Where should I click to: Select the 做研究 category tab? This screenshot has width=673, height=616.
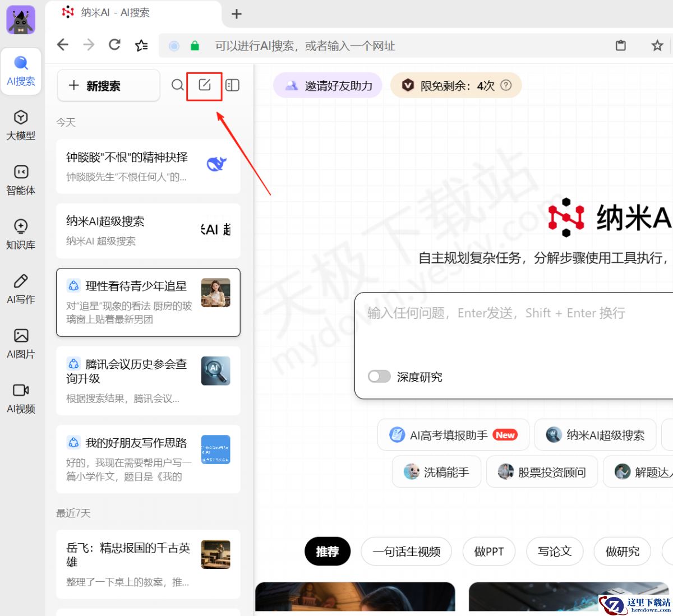(623, 552)
